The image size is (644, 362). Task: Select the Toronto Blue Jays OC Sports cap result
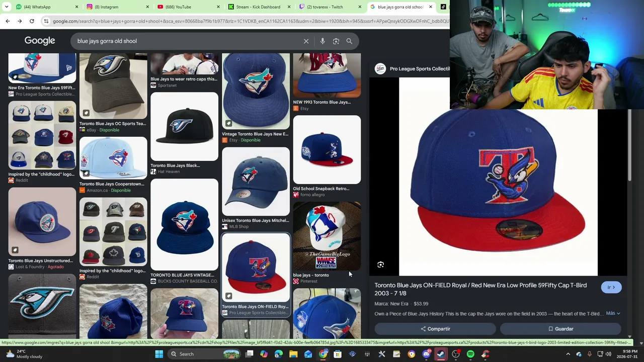click(x=113, y=93)
